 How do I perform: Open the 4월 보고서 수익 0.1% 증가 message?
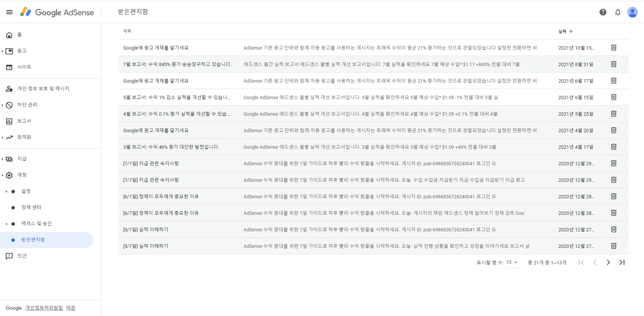[373, 114]
